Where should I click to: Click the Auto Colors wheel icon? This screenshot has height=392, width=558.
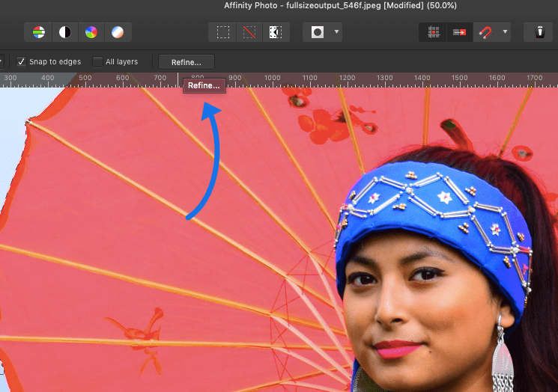click(91, 32)
